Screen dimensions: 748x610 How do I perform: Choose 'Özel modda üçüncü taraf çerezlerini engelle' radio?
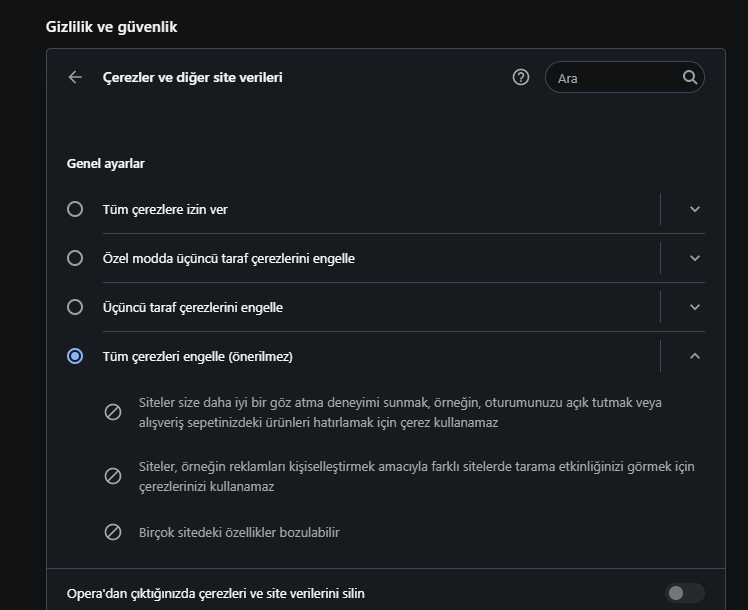click(75, 258)
